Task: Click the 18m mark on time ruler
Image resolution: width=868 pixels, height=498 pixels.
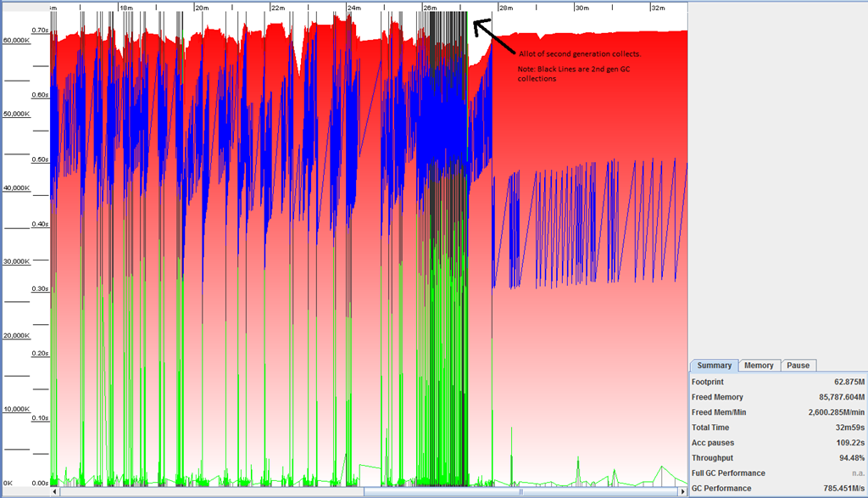Action: [x=125, y=8]
